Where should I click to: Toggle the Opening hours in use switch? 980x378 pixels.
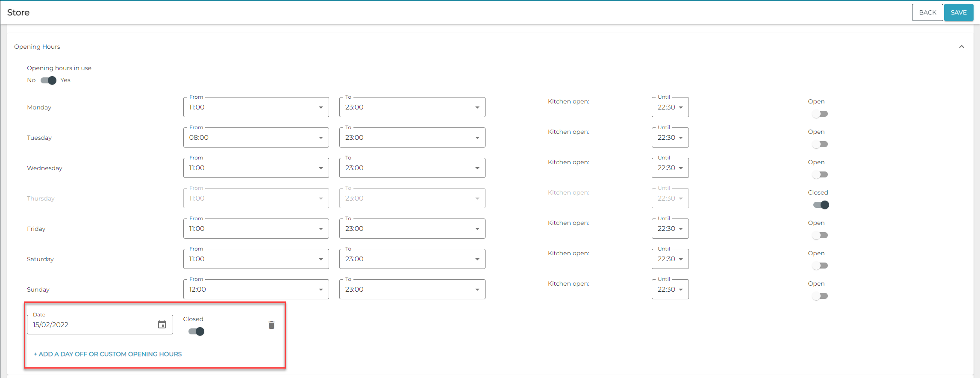[x=48, y=80]
